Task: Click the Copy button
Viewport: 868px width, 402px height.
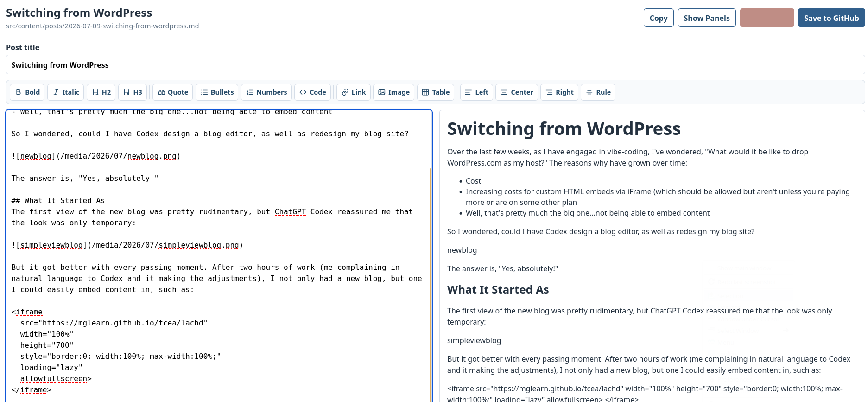Action: [659, 18]
